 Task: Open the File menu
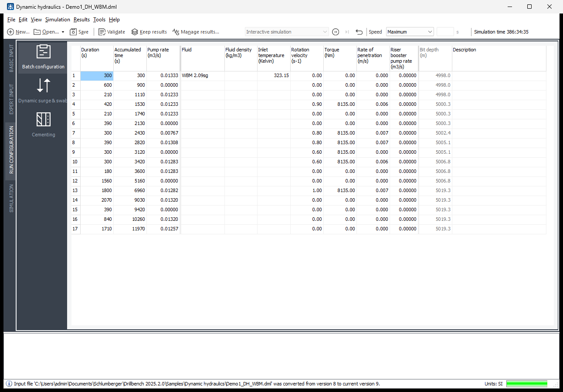pos(11,20)
